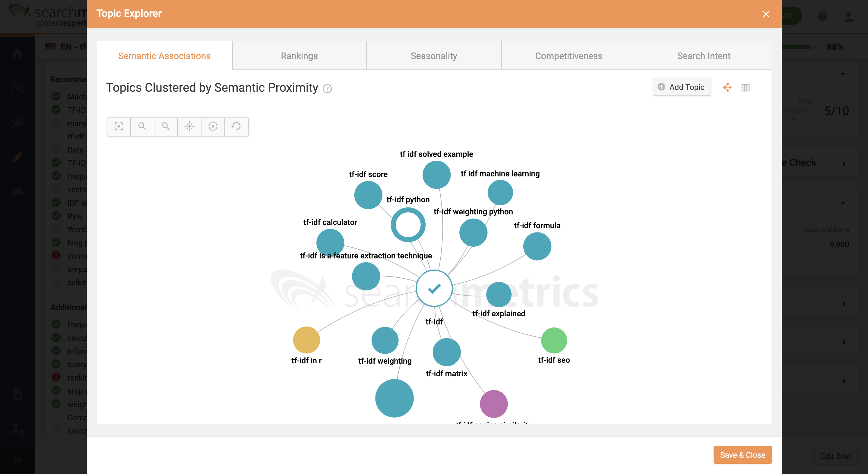Viewport: 868px width, 474px height.
Task: Deselect the checked central tf-idf node
Action: click(434, 288)
